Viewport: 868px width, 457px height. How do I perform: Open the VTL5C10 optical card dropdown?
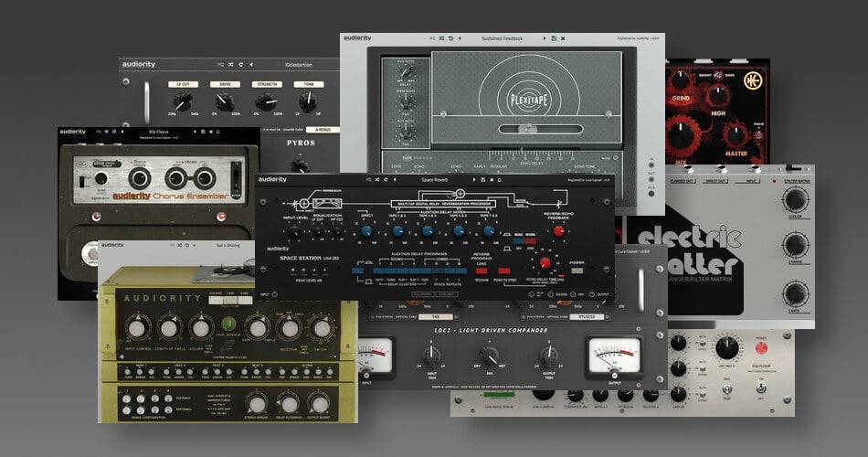pyautogui.click(x=587, y=317)
